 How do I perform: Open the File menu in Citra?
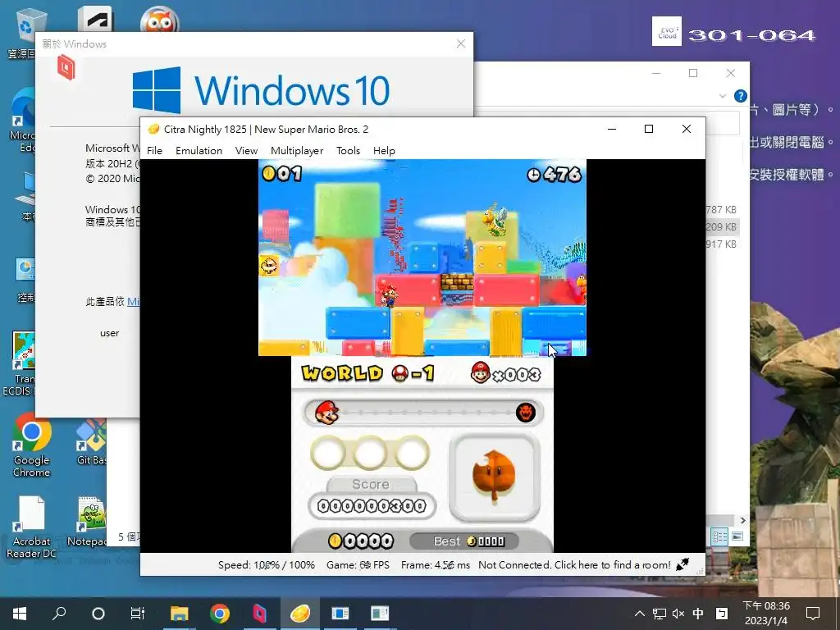coord(154,151)
